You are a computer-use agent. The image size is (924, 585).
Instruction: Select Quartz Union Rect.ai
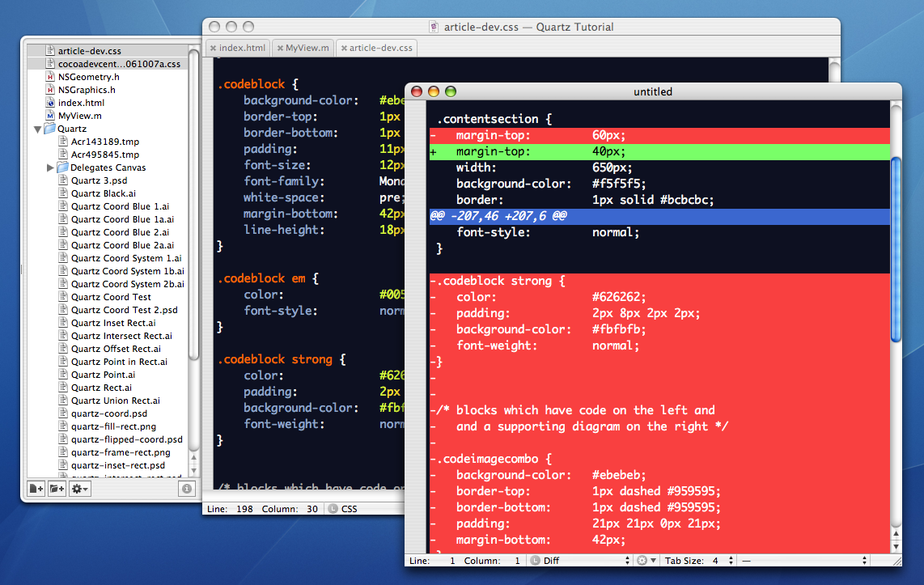(116, 401)
